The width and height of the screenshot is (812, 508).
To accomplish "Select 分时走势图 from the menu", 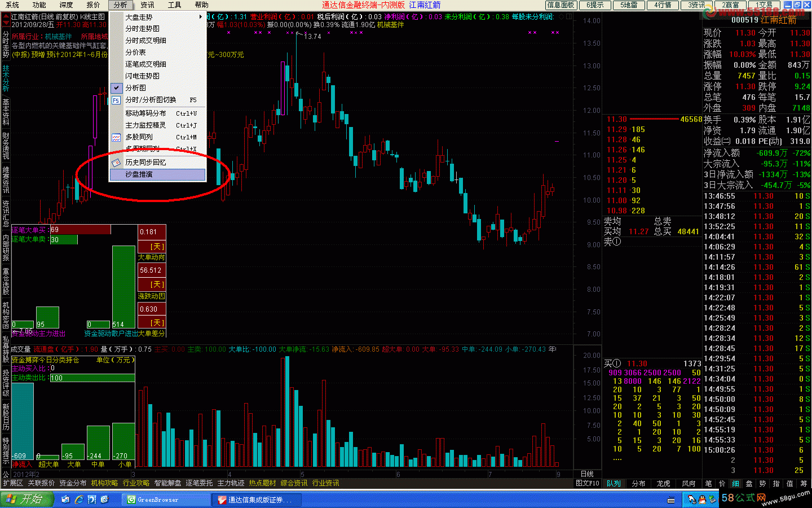I will [158, 29].
